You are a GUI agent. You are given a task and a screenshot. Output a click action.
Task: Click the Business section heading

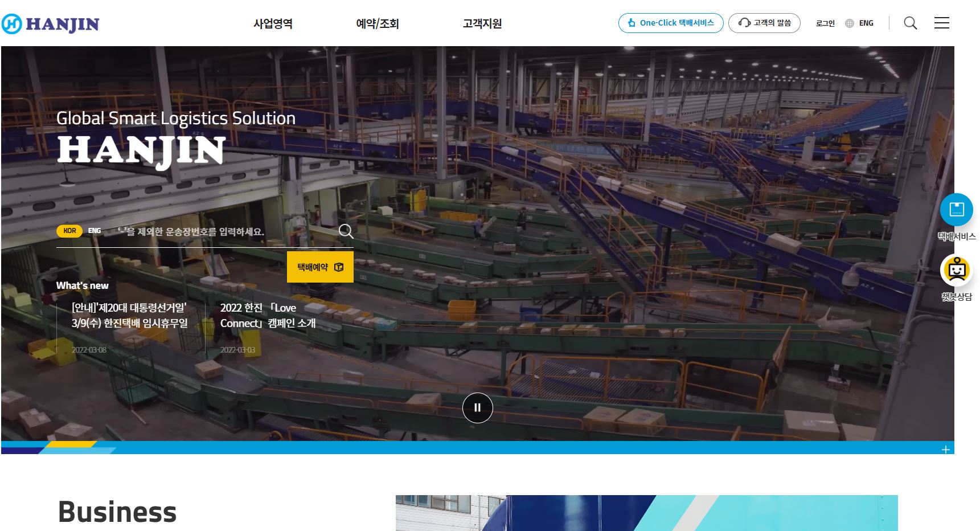(117, 512)
